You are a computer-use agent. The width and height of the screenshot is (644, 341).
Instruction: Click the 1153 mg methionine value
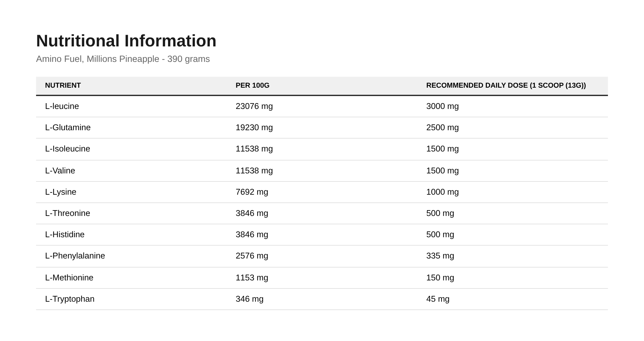[252, 278]
